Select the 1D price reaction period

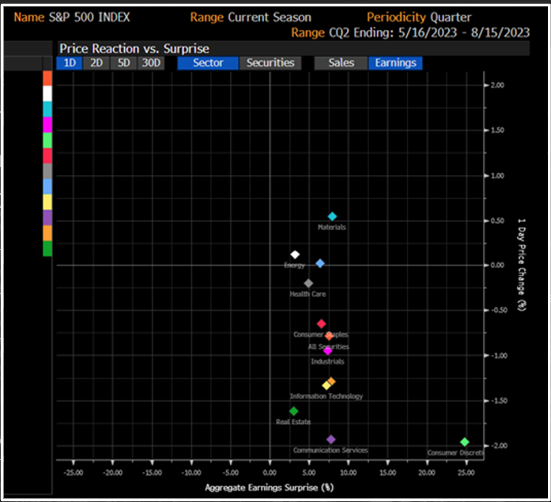(69, 63)
